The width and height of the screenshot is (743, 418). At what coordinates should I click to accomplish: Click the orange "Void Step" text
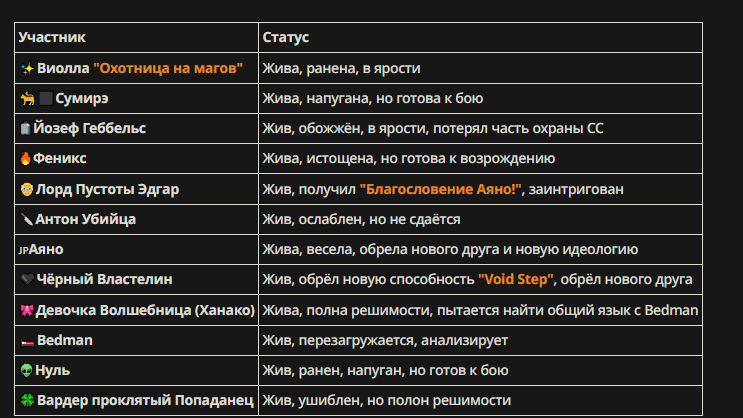click(x=516, y=279)
